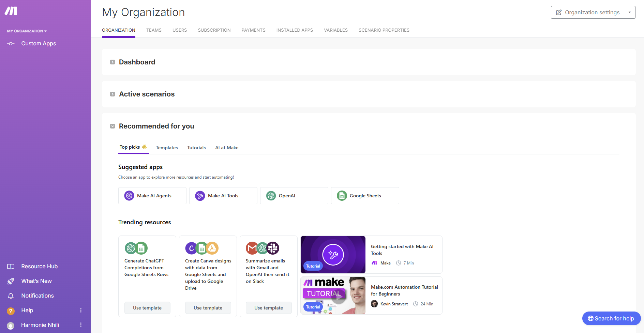
Task: Open the Harmonie Nhili user options menu
Action: click(x=81, y=325)
